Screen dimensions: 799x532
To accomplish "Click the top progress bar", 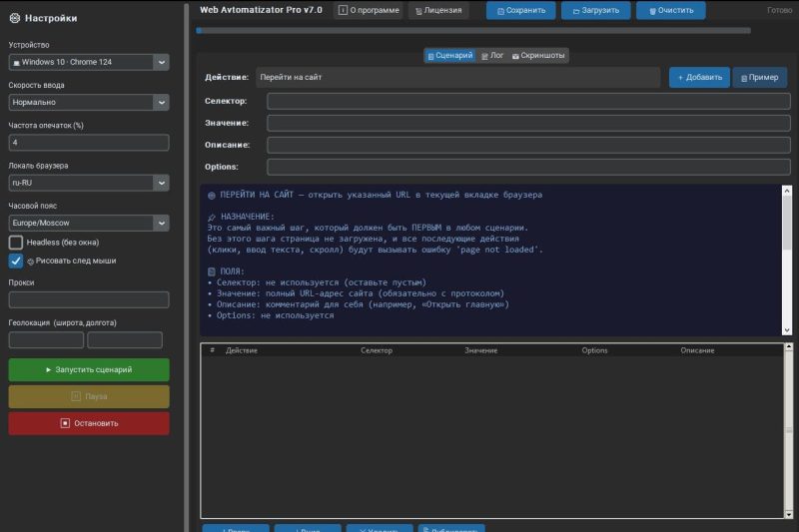I will [x=473, y=31].
